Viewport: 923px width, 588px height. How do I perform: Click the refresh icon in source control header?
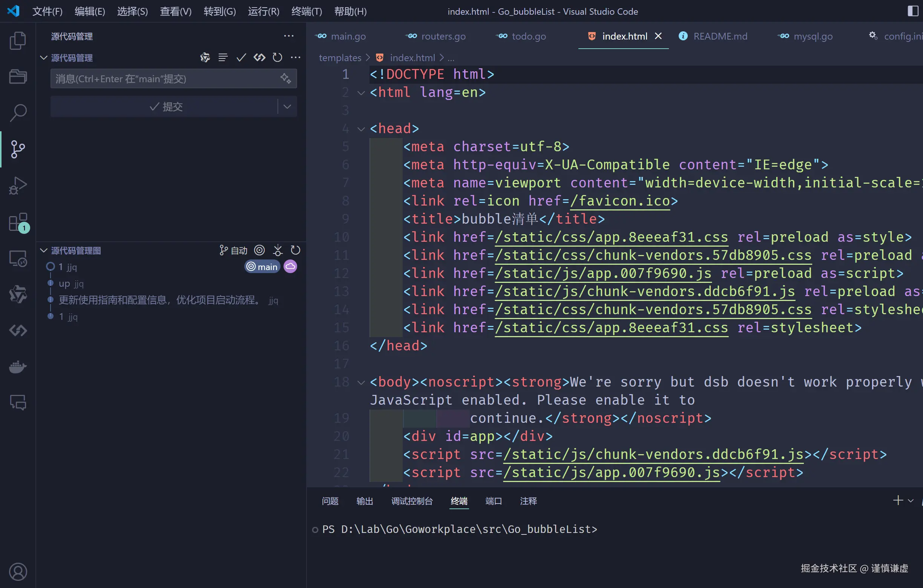[x=277, y=57]
